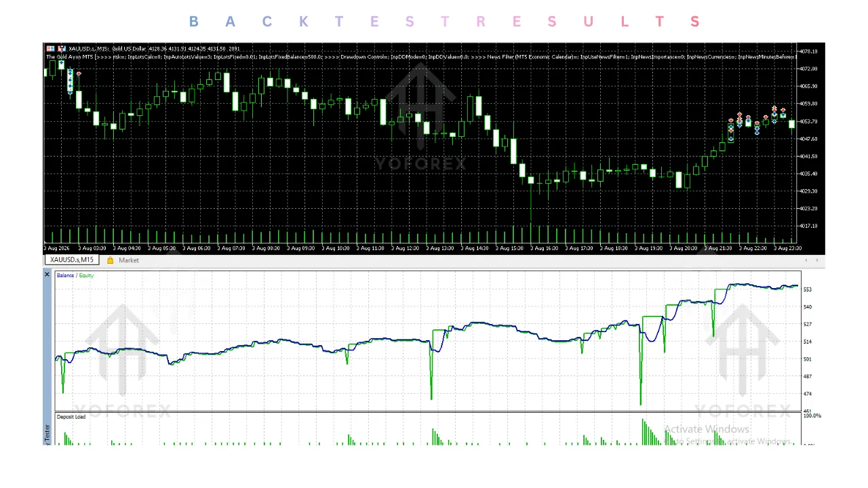Click the time label 3 Aug 20:30

tap(683, 249)
